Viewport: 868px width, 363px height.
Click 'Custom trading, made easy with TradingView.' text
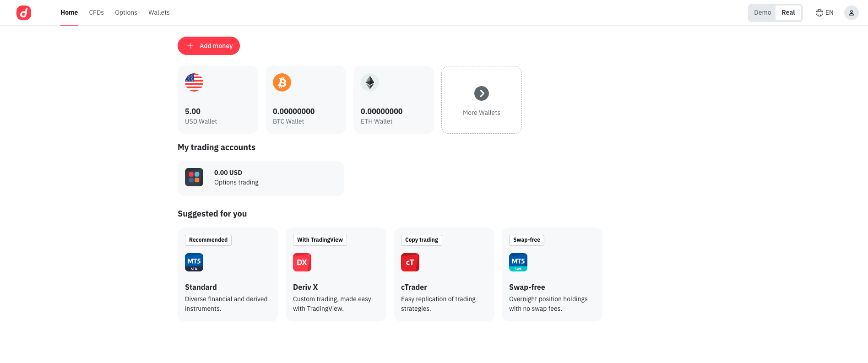pyautogui.click(x=332, y=304)
